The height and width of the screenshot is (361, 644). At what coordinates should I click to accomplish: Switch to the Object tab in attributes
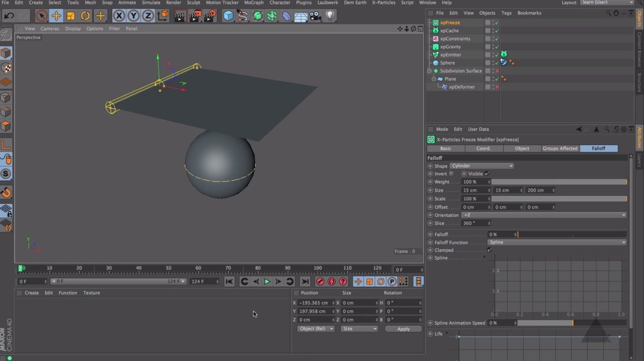pos(522,148)
